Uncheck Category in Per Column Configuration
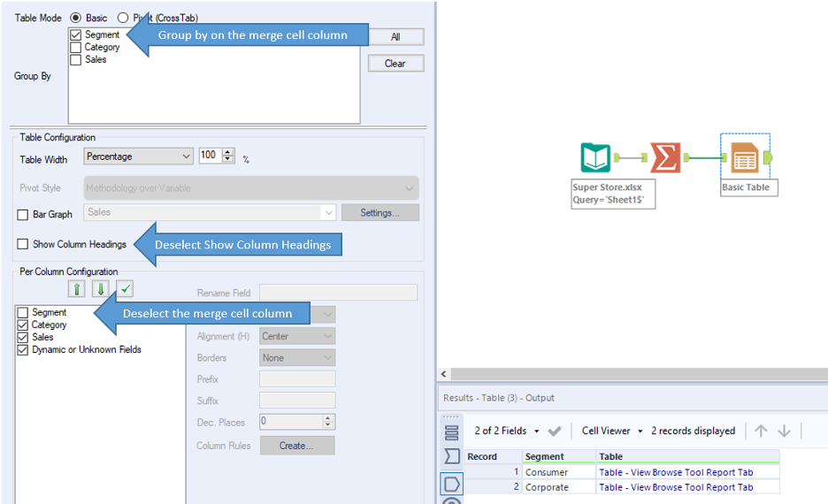This screenshot has width=828, height=504. coord(23,325)
